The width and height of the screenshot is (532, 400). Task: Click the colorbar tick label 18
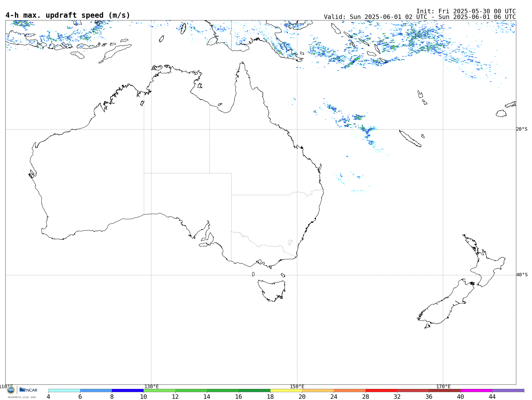[x=270, y=397]
